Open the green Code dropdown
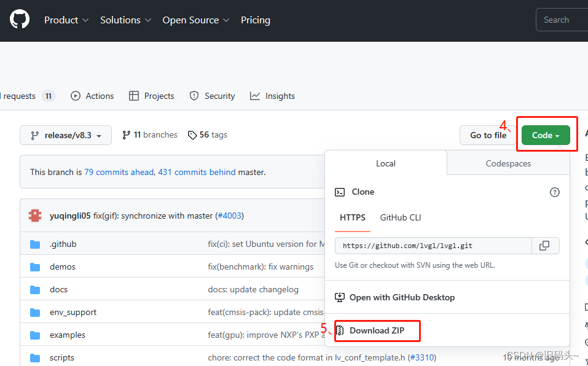Image resolution: width=588 pixels, height=366 pixels. [546, 135]
